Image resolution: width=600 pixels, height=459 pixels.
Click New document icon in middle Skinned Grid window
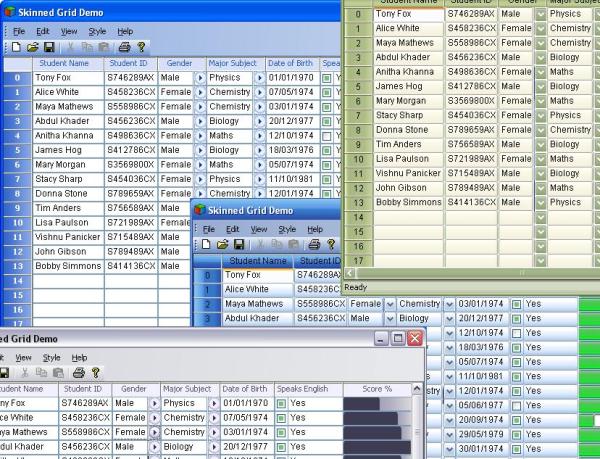click(206, 244)
